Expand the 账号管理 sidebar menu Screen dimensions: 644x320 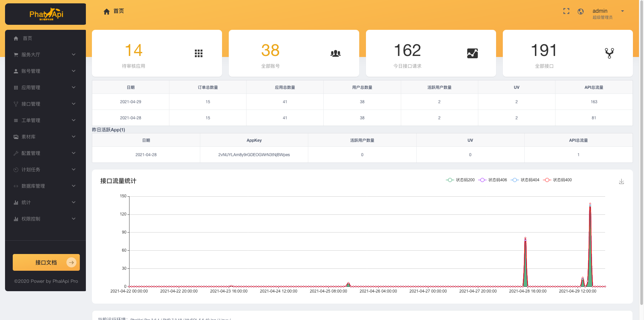click(45, 71)
